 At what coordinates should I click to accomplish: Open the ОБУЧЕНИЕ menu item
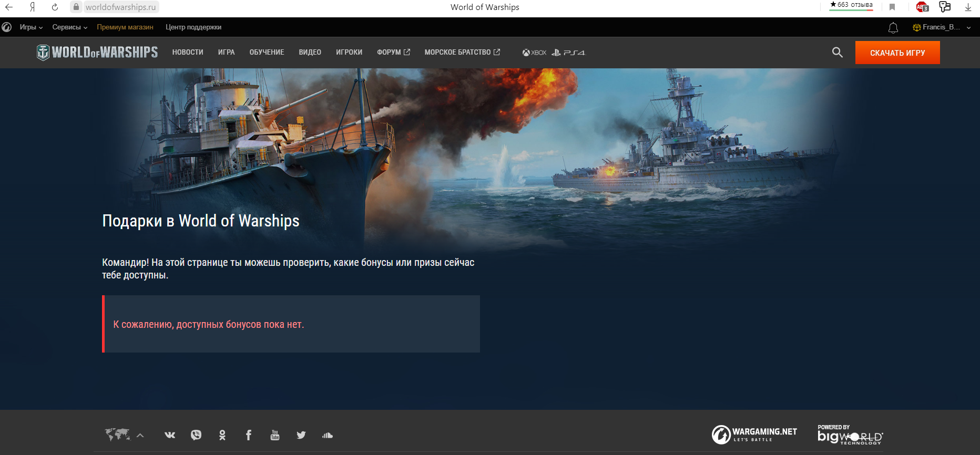[x=267, y=53]
